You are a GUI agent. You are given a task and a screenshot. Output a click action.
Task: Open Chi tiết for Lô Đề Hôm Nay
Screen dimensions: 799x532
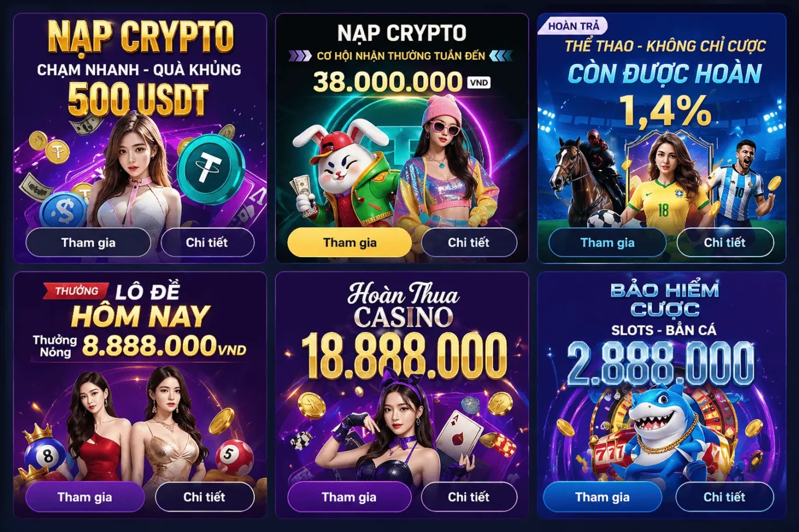click(204, 497)
